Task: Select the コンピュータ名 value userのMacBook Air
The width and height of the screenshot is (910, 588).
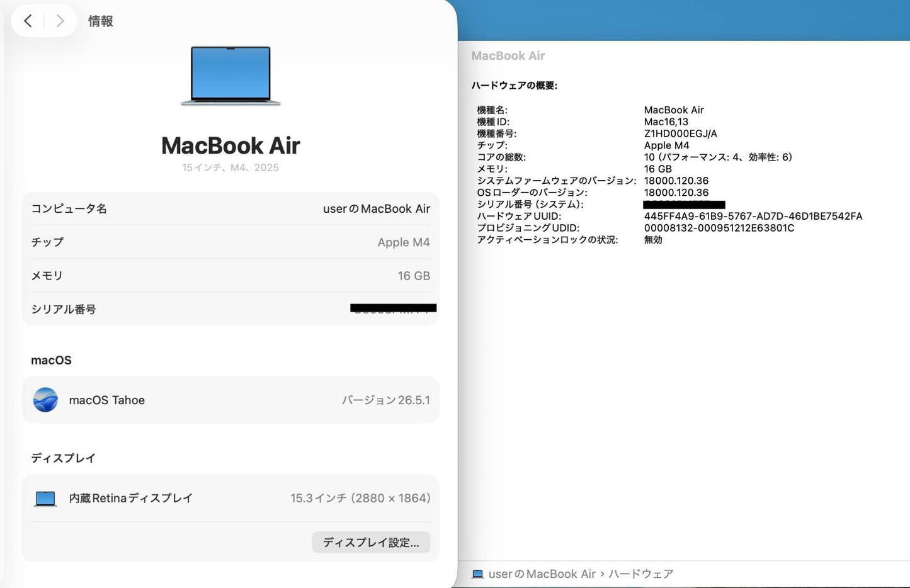Action: 377,208
